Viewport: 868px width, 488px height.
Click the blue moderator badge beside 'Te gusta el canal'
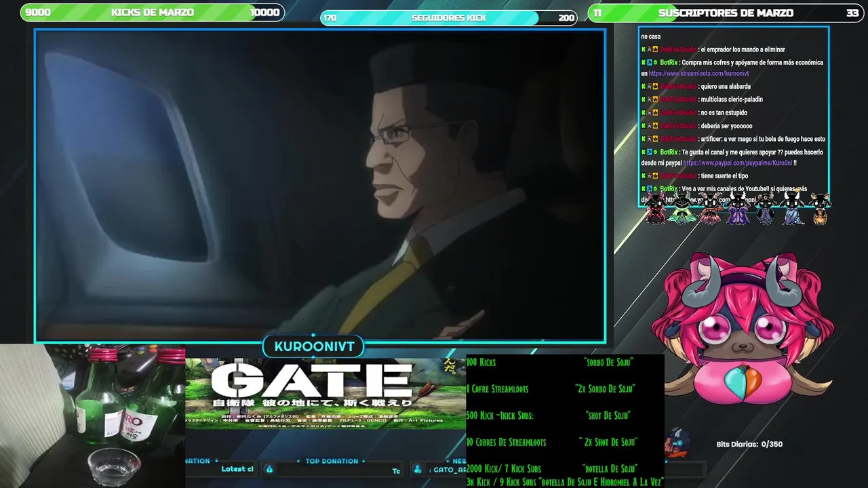click(650, 152)
